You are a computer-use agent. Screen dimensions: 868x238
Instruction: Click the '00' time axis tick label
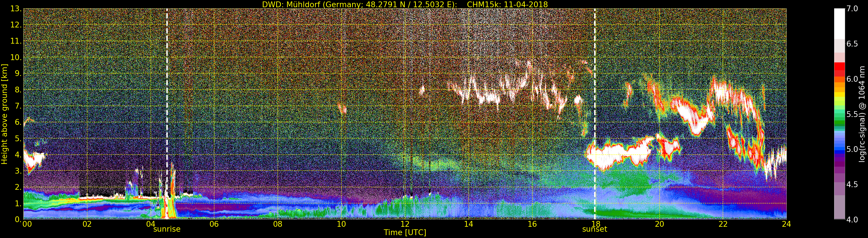click(27, 224)
